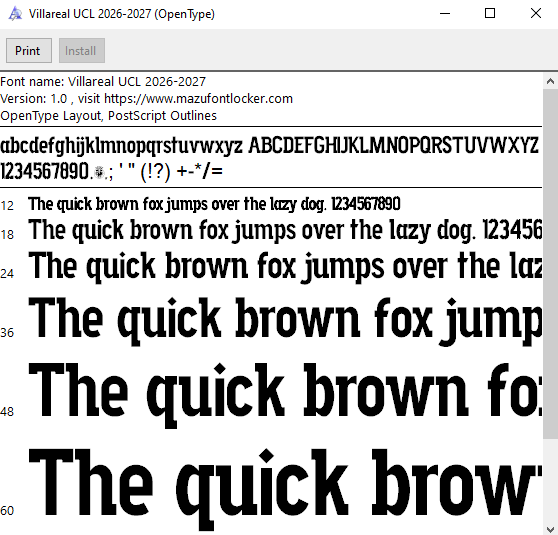This screenshot has width=558, height=535.
Task: Click the Version 1.0 mazufontlocker.com line
Action: click(x=146, y=99)
